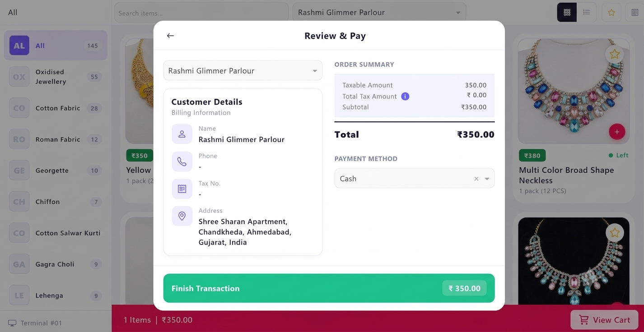Open favorites with the star toolbar icon
This screenshot has height=332, width=644.
611,13
